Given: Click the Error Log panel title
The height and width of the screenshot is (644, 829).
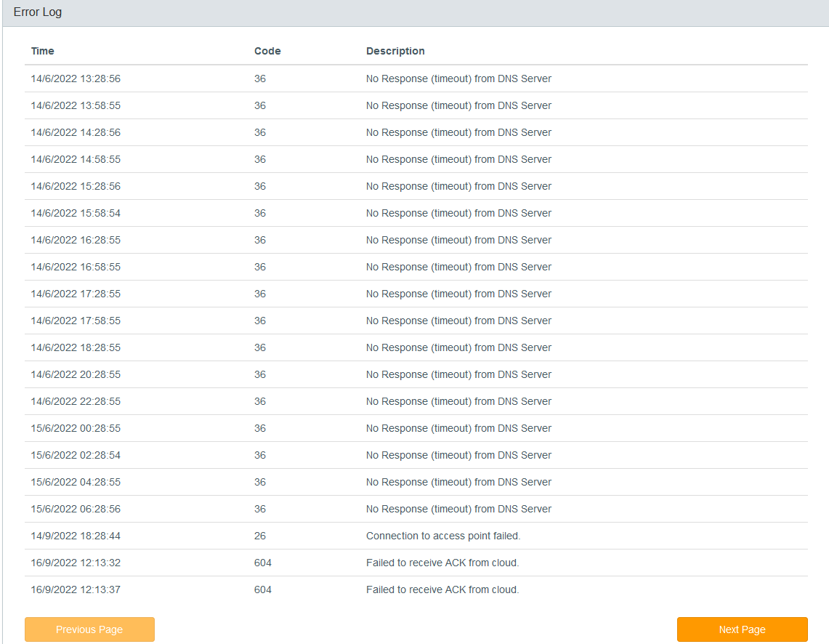Looking at the screenshot, I should tap(38, 12).
